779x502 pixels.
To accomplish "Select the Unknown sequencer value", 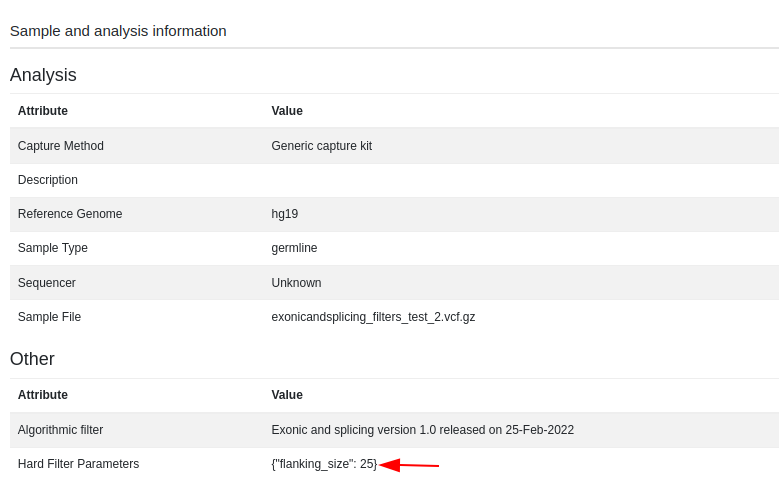I will click(x=296, y=282).
